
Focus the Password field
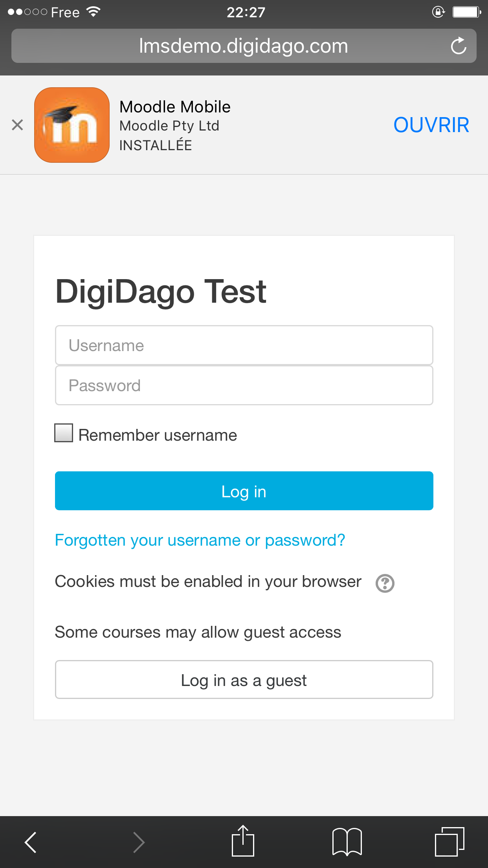tap(244, 385)
